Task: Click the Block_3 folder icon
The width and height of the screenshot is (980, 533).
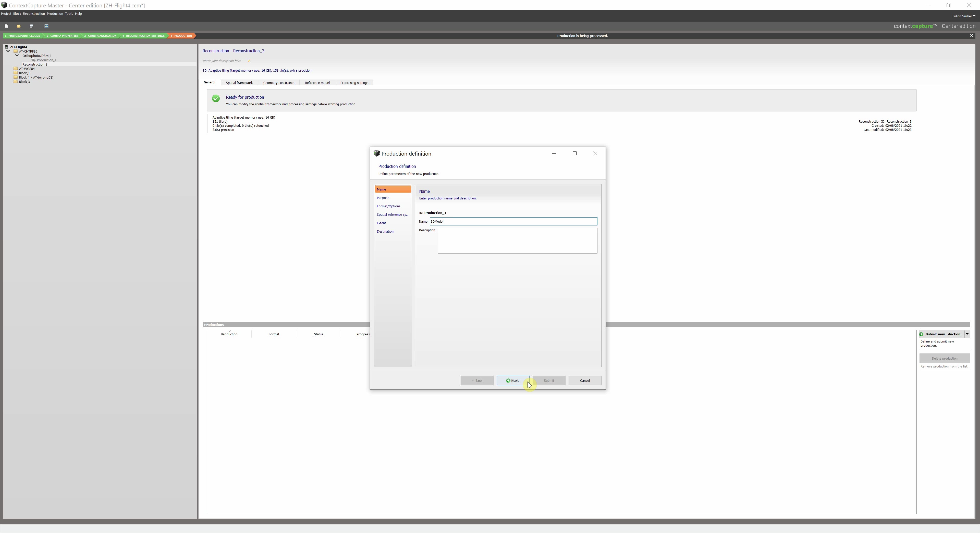Action: click(x=16, y=82)
